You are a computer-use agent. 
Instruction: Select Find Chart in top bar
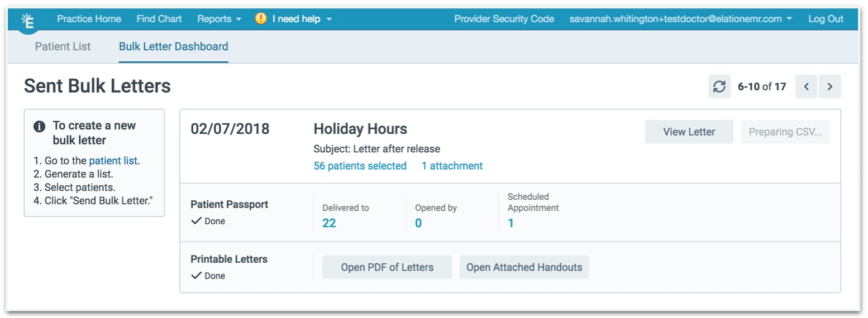point(159,19)
